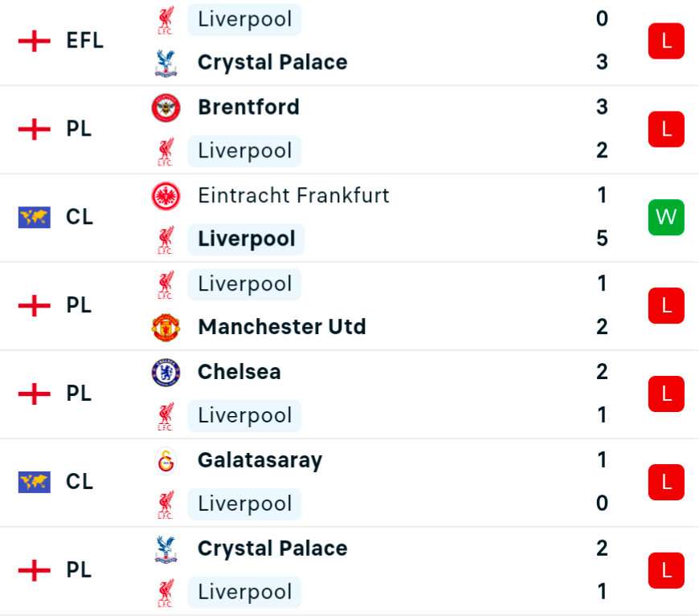Click highlighted Liverpool name in Frankfurt match
Image resolution: width=699 pixels, height=616 pixels.
[246, 239]
